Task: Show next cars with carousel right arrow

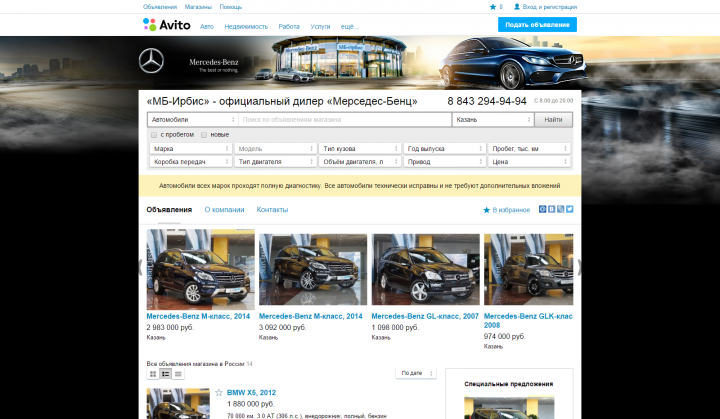Action: pos(579,267)
